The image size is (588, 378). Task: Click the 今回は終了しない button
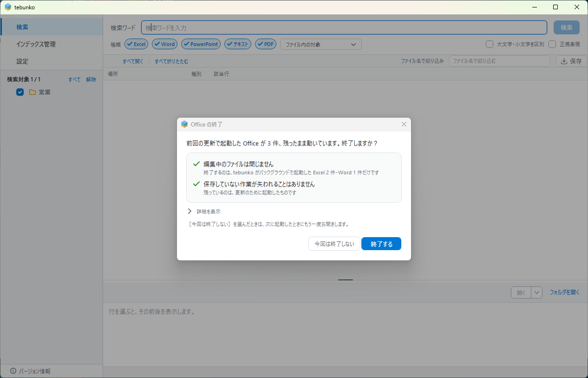pyautogui.click(x=334, y=244)
